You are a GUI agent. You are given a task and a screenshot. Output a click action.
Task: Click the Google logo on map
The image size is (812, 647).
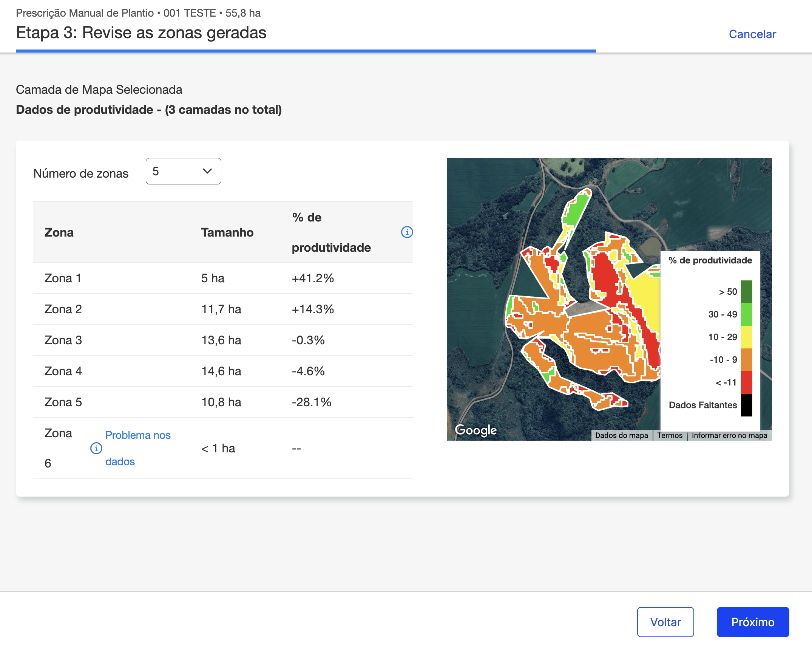475,430
